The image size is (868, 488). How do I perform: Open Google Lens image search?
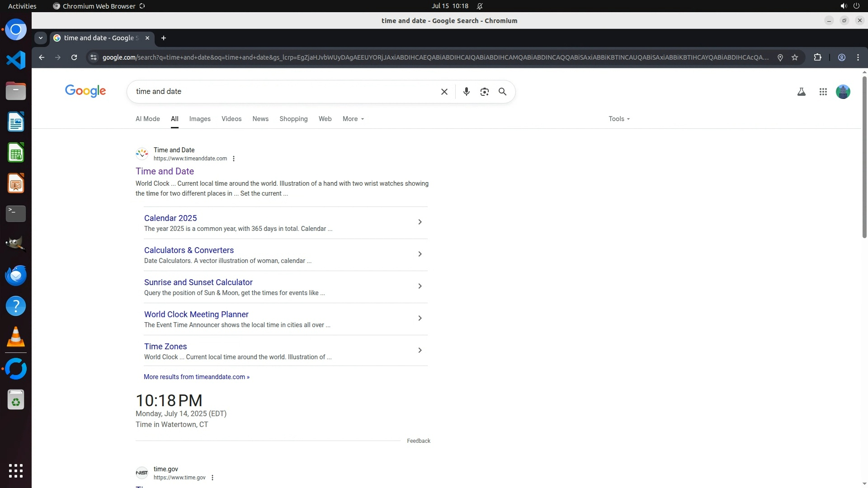[x=484, y=92]
